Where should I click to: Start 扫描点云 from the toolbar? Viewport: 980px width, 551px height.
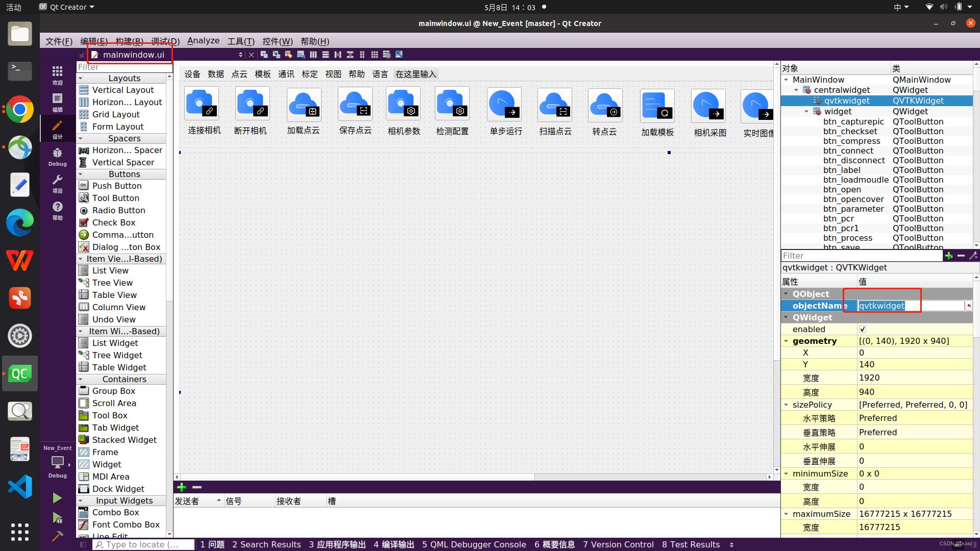(x=554, y=105)
